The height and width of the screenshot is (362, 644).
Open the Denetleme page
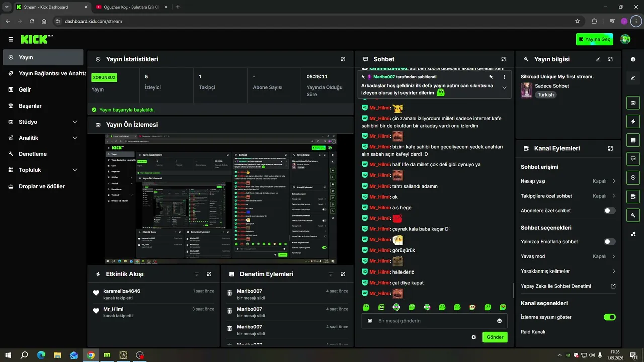point(43,154)
